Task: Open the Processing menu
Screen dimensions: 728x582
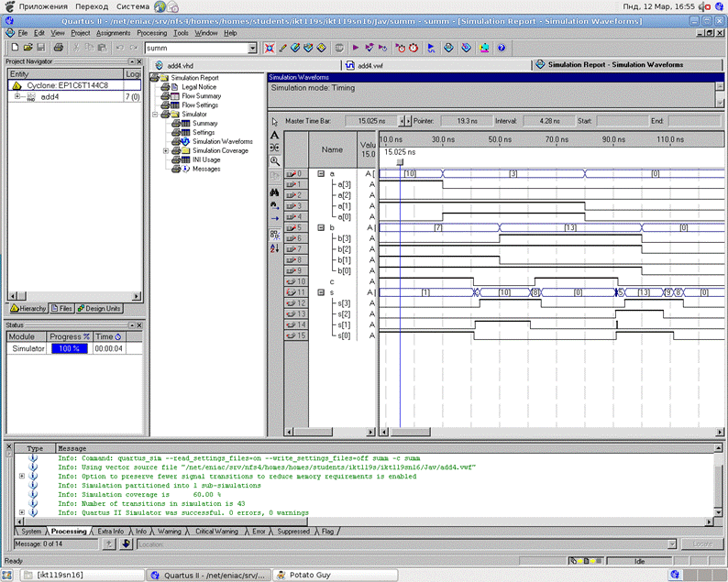Action: [x=151, y=33]
